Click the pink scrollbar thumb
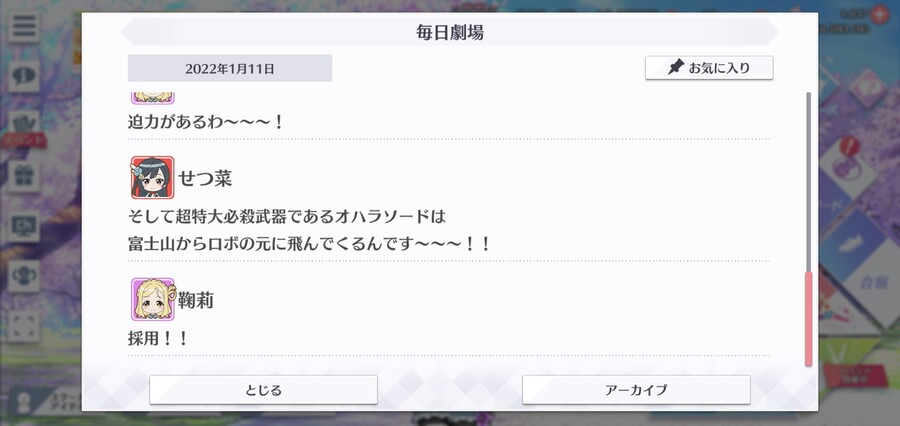Viewport: 900px width, 426px height. [x=809, y=319]
